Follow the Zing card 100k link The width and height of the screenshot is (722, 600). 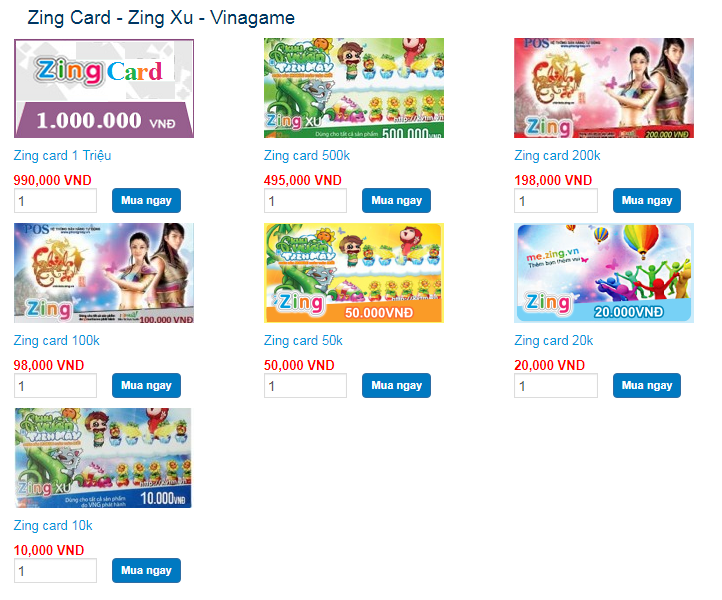[57, 341]
